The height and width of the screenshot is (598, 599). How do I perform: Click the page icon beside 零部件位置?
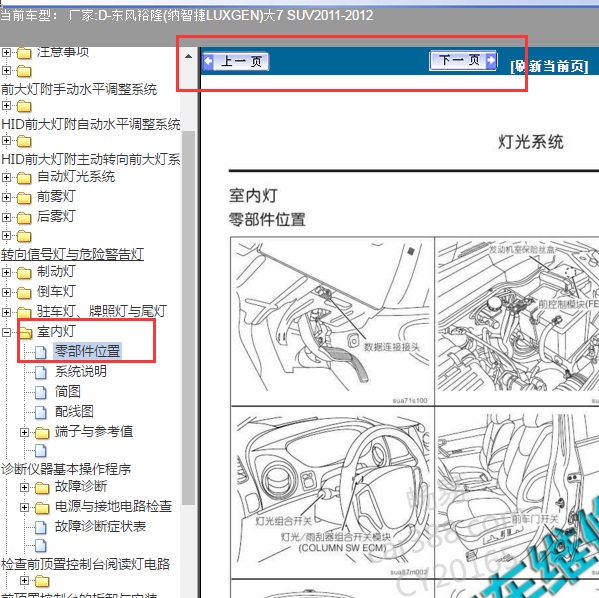click(41, 352)
